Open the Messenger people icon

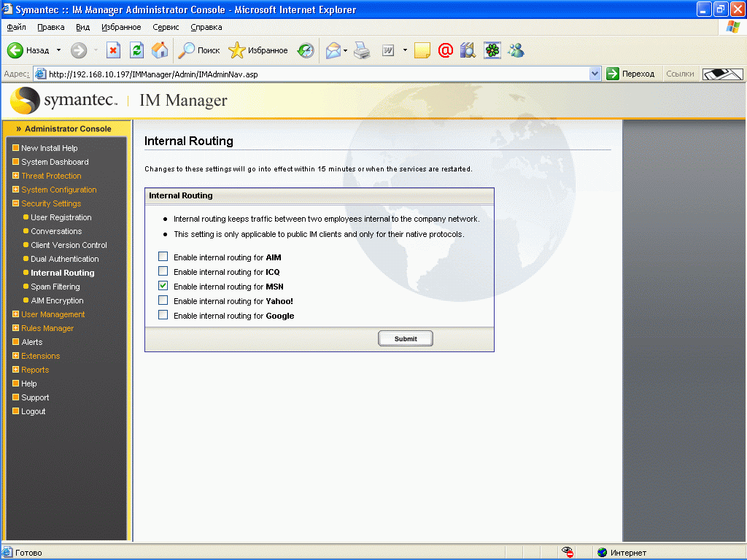tap(516, 50)
